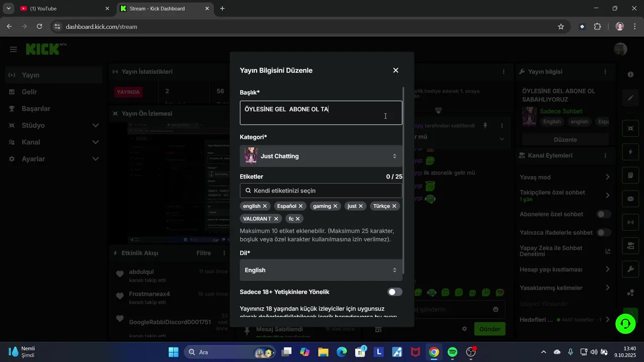This screenshot has height=362, width=644.
Task: Click the dialog's vertical scrollbar
Action: 404,181
